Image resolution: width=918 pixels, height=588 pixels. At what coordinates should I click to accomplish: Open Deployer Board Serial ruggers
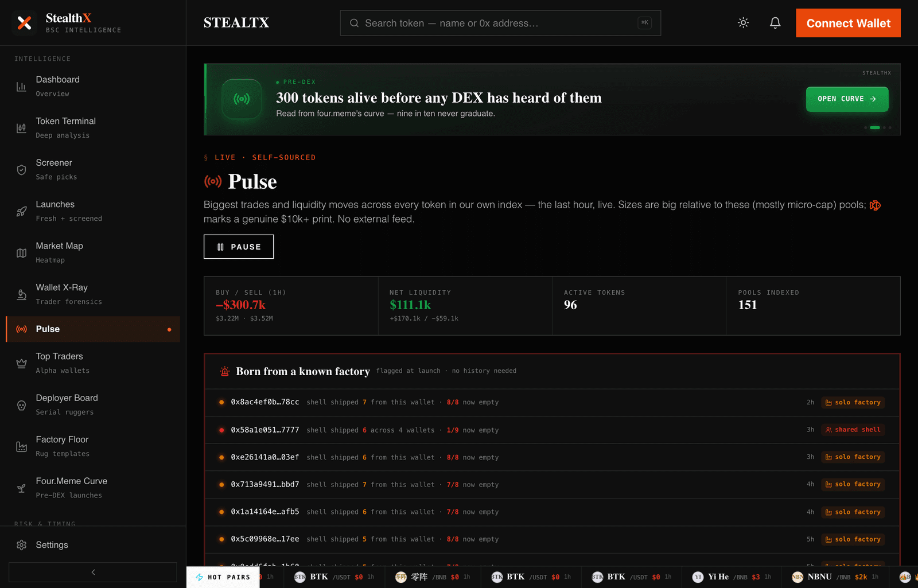point(93,405)
